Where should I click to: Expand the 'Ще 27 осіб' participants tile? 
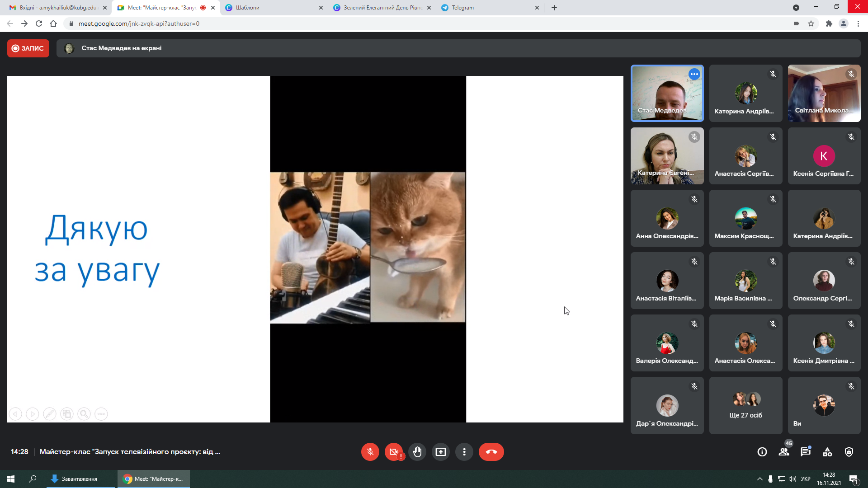pyautogui.click(x=745, y=405)
